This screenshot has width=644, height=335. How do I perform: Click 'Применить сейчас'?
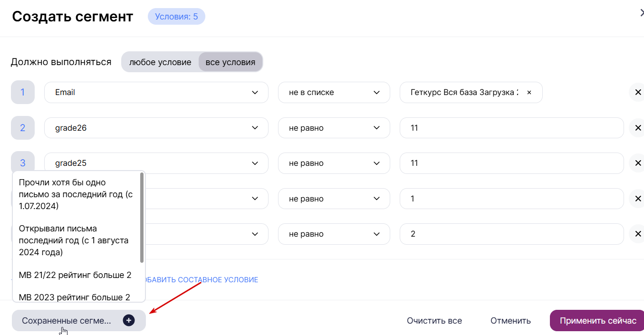pos(597,321)
